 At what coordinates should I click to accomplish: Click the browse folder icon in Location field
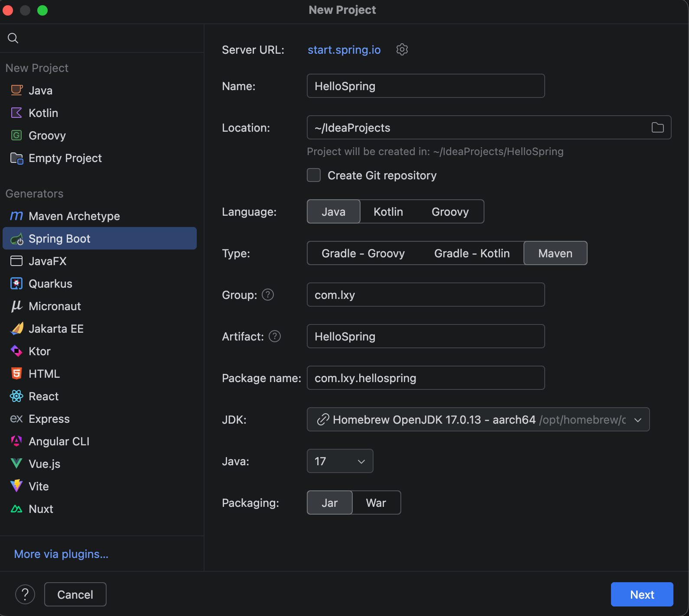(x=657, y=127)
